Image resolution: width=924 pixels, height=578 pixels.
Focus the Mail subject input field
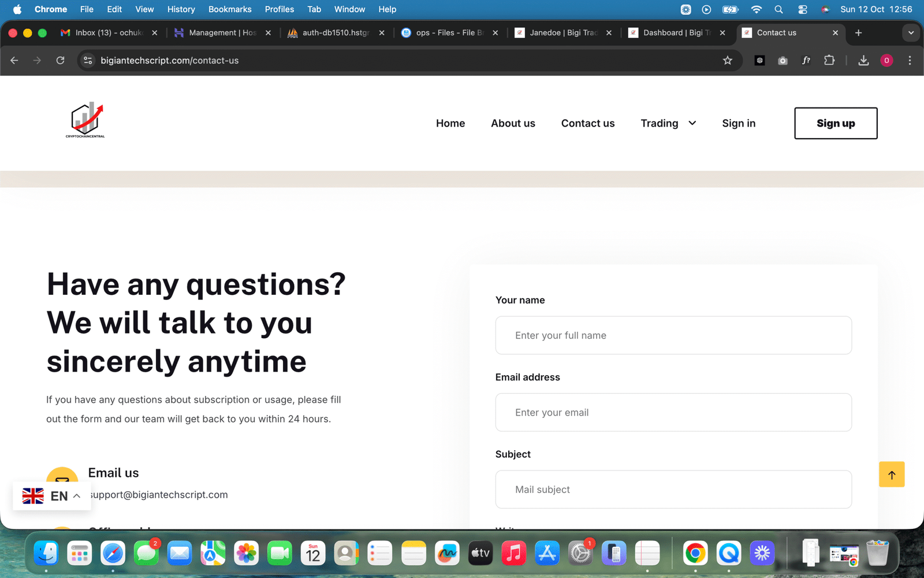[x=673, y=490]
